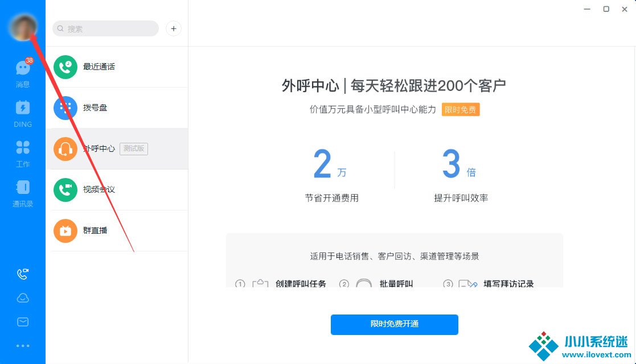Click the orange 限时免费 tag
This screenshot has height=364, width=636.
461,110
